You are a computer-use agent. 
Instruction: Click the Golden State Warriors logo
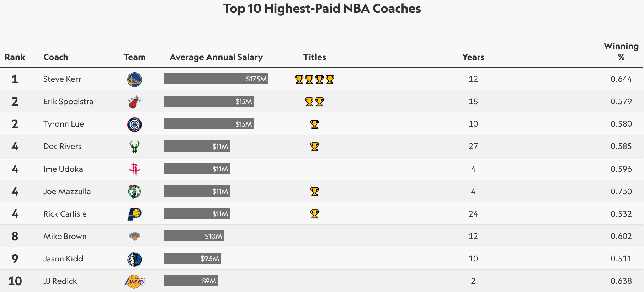coord(134,79)
